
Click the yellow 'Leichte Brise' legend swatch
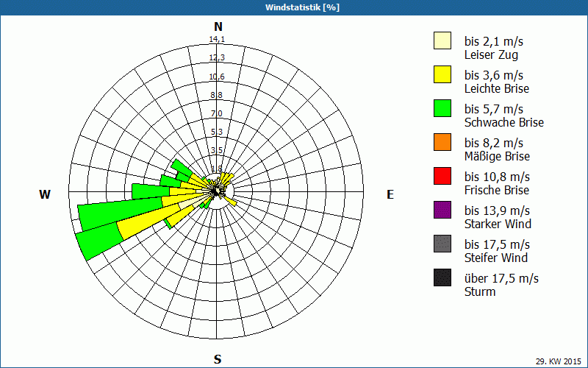442,74
